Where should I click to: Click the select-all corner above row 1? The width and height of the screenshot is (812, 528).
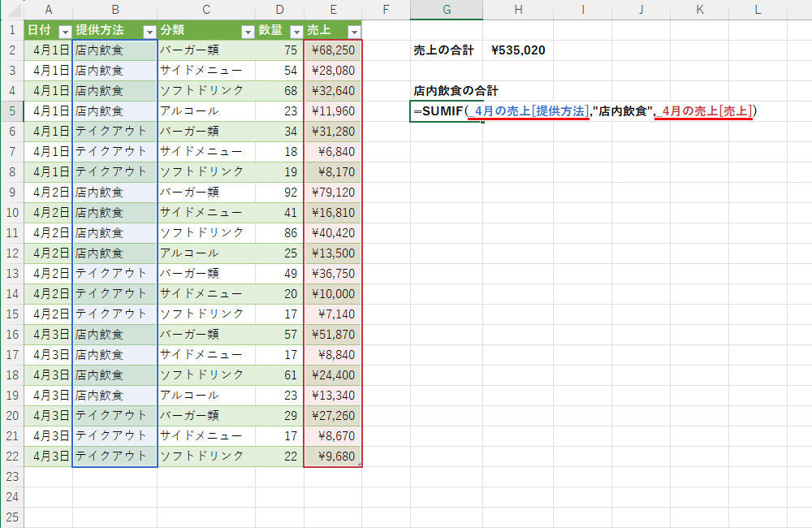pyautogui.click(x=11, y=10)
